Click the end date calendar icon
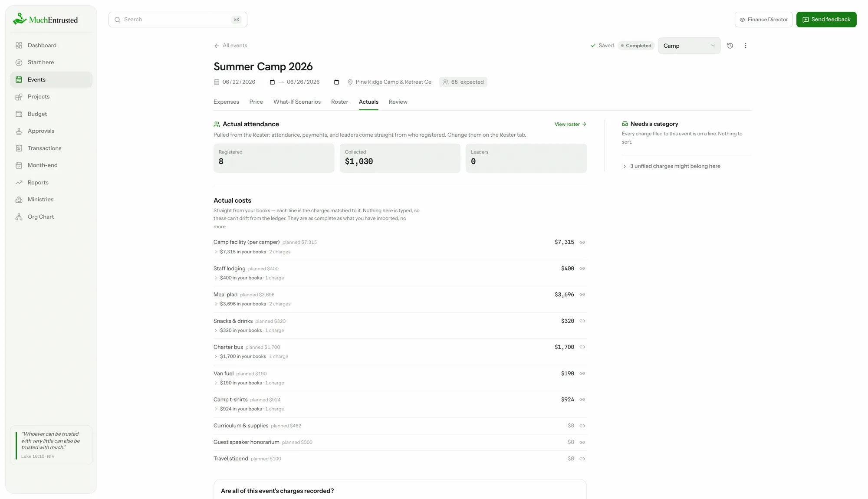Image resolution: width=868 pixels, height=499 pixels. pyautogui.click(x=336, y=82)
